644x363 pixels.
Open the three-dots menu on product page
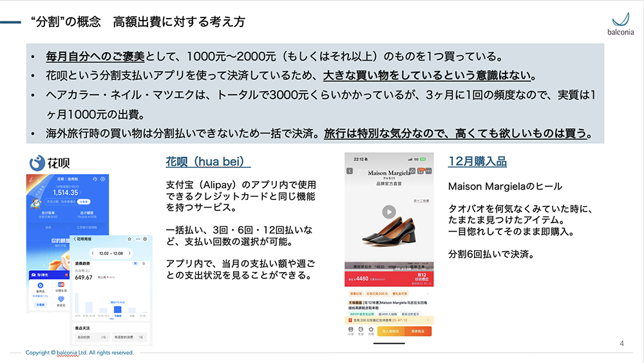point(428,171)
